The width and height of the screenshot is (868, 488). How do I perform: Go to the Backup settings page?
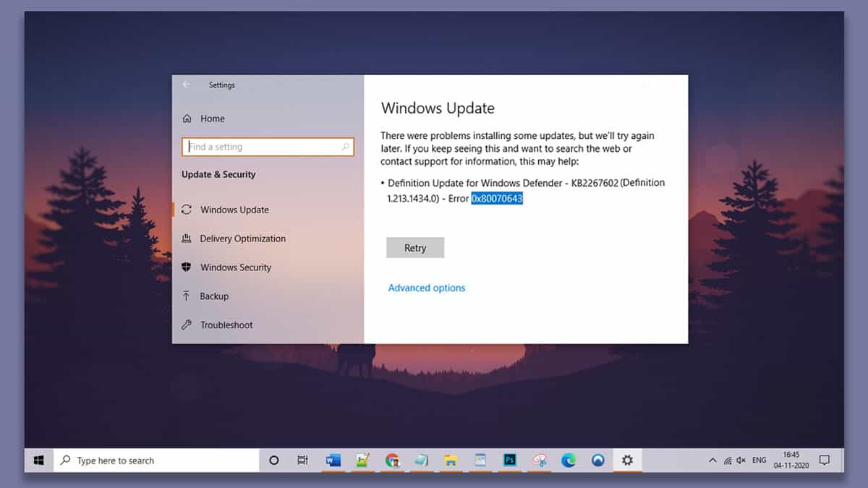point(205,296)
